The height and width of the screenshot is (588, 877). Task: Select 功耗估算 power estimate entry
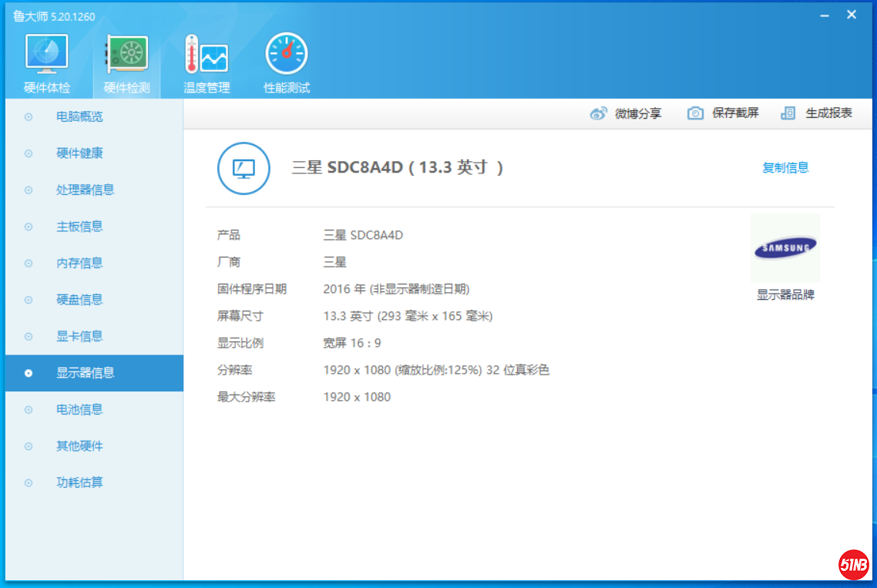click(x=79, y=483)
